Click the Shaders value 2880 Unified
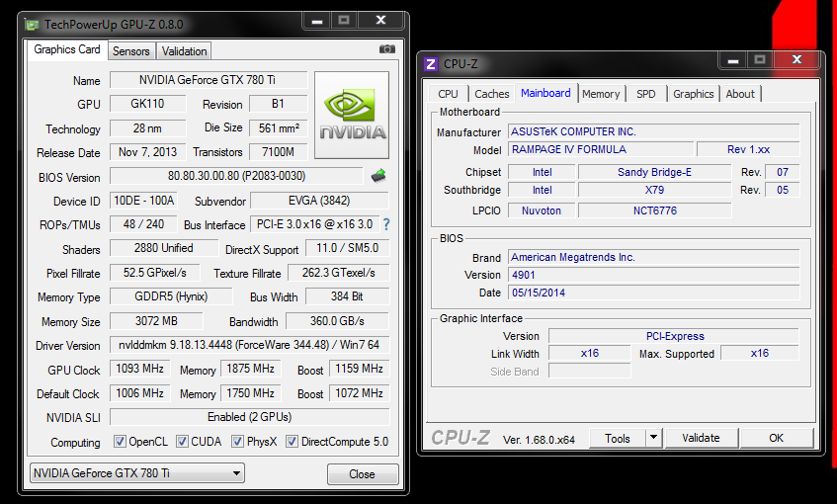 164,248
